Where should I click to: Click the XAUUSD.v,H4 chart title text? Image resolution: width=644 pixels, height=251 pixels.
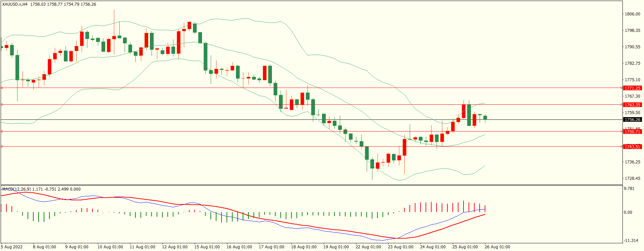click(15, 4)
